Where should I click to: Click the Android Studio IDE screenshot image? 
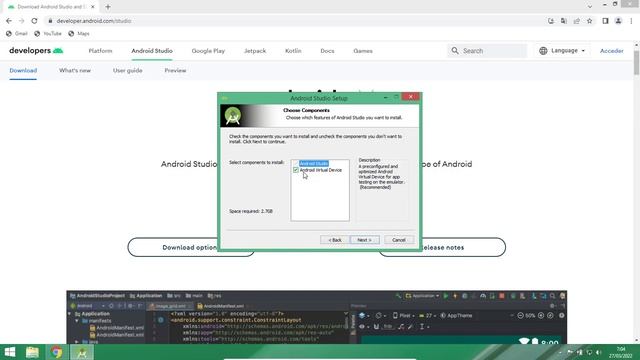tap(317, 317)
